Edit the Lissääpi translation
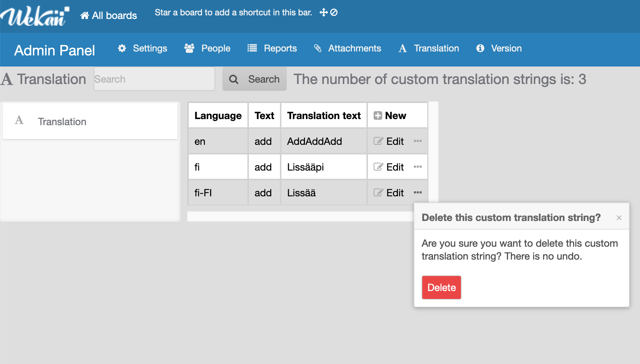This screenshot has width=640, height=364. click(389, 167)
